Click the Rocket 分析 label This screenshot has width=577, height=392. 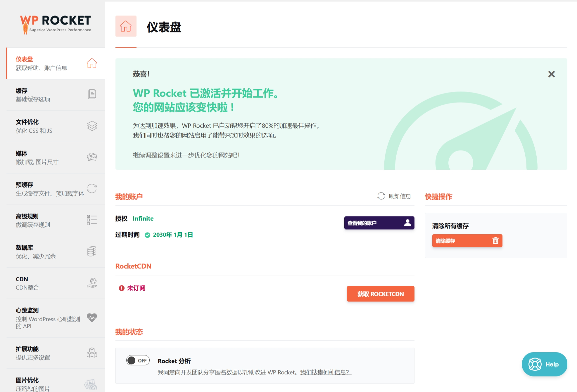click(x=174, y=361)
